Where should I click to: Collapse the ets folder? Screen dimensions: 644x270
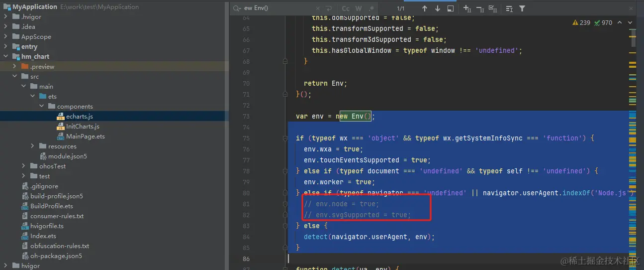click(x=32, y=97)
